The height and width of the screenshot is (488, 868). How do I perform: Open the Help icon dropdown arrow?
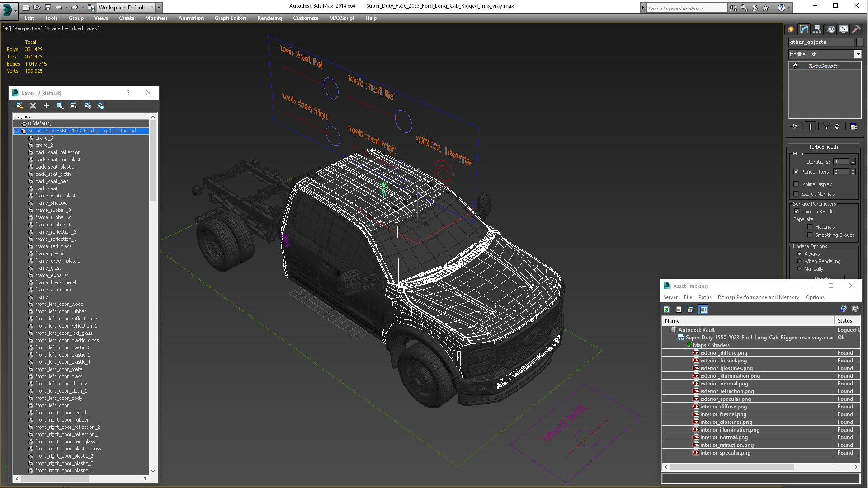coord(788,8)
